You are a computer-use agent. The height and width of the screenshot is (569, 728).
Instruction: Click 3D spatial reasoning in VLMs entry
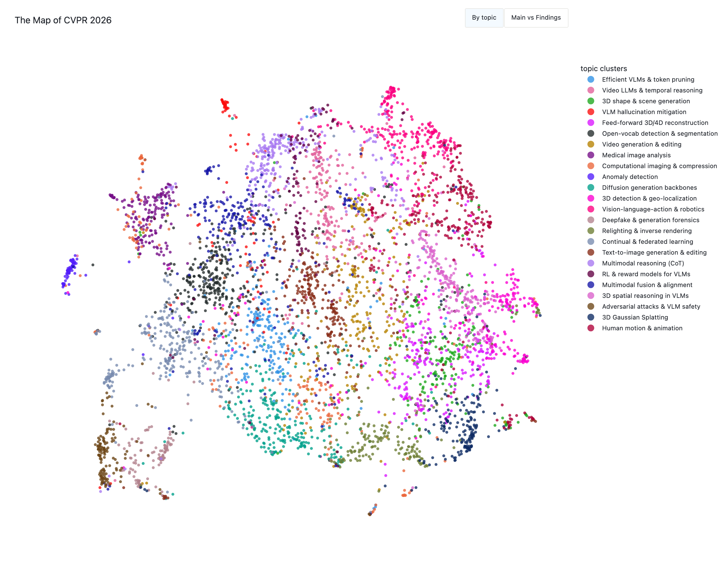(638, 296)
